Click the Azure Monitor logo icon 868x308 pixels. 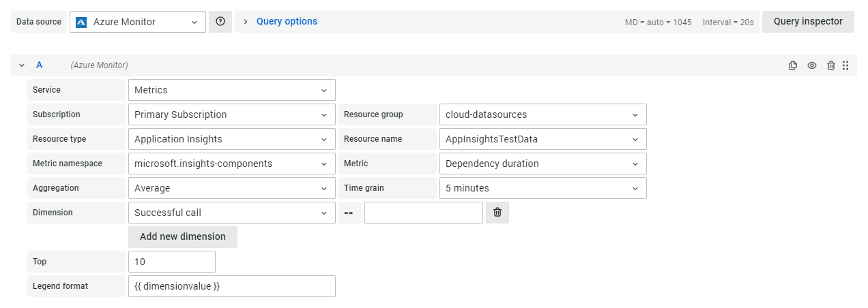81,22
